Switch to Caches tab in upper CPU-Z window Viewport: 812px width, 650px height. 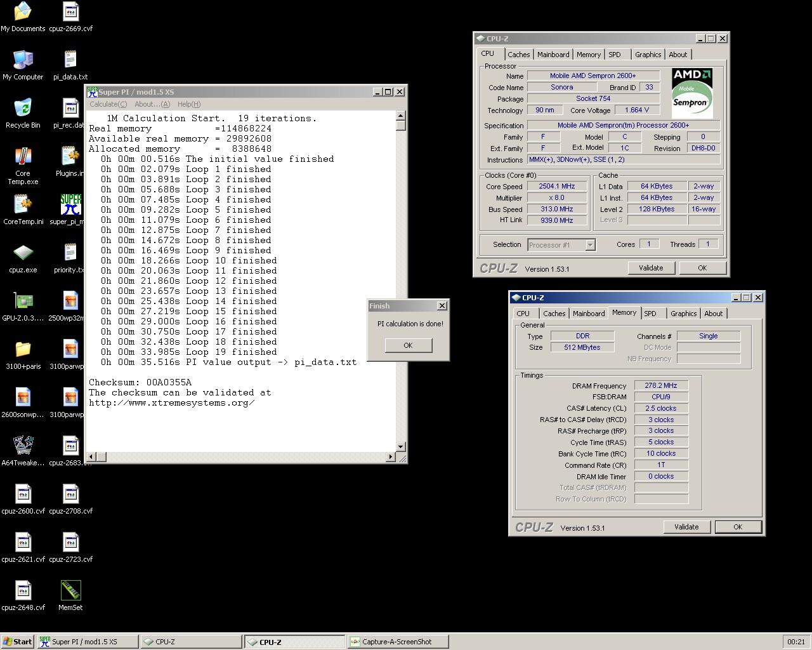[x=518, y=55]
